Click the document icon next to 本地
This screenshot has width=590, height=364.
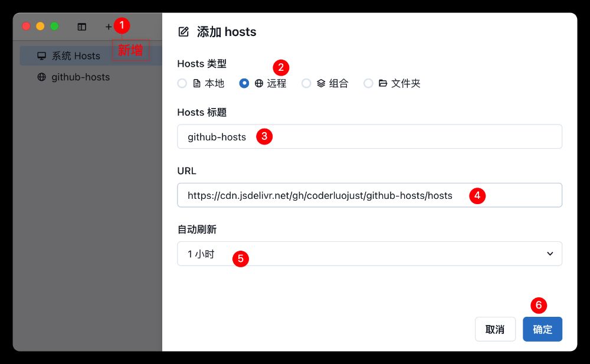(x=196, y=83)
